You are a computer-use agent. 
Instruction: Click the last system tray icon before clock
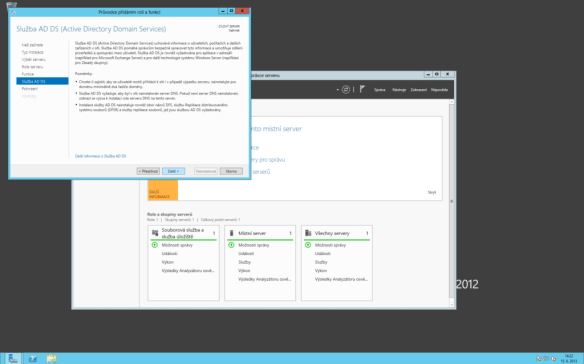click(553, 359)
